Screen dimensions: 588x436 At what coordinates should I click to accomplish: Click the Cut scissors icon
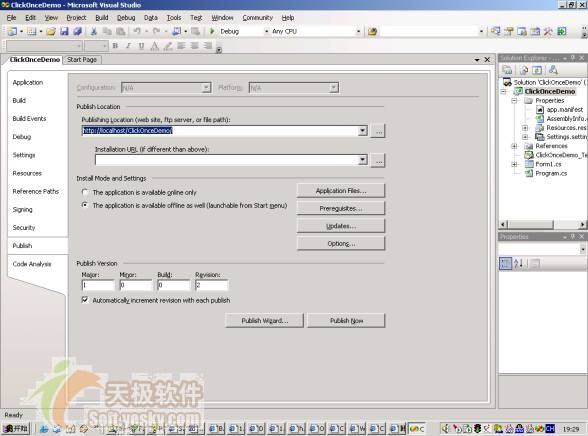pyautogui.click(x=94, y=31)
